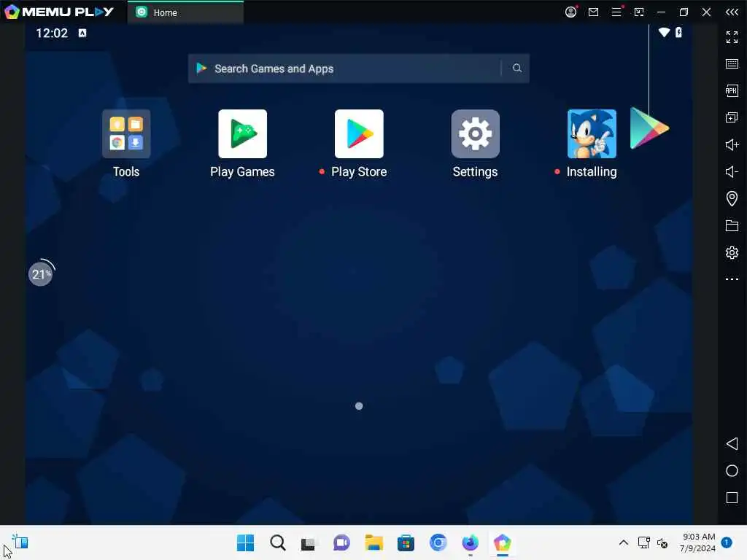
Task: Click the 12:02 Android clock
Action: pos(52,33)
